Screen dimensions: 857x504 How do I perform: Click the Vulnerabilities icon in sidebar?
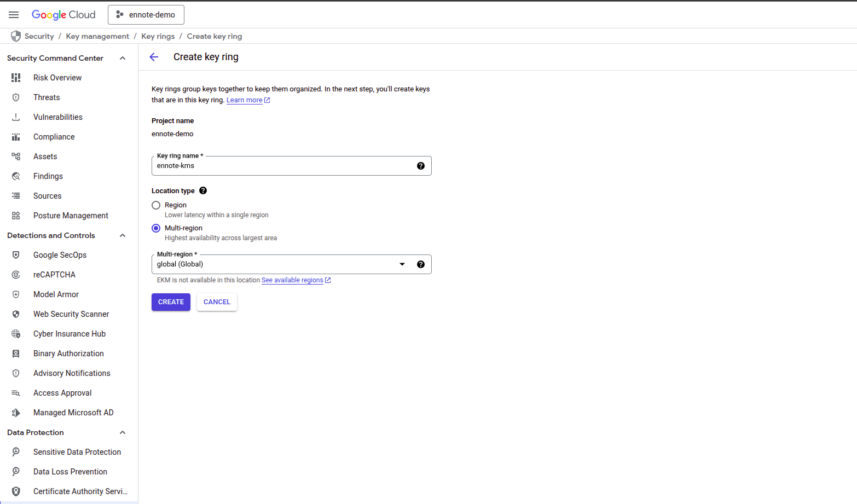16,117
